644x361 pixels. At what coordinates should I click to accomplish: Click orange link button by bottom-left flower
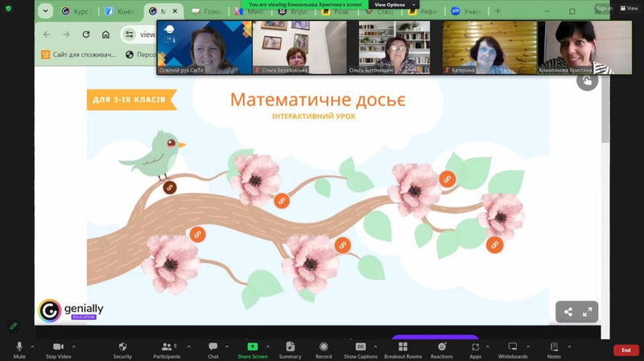tap(197, 235)
